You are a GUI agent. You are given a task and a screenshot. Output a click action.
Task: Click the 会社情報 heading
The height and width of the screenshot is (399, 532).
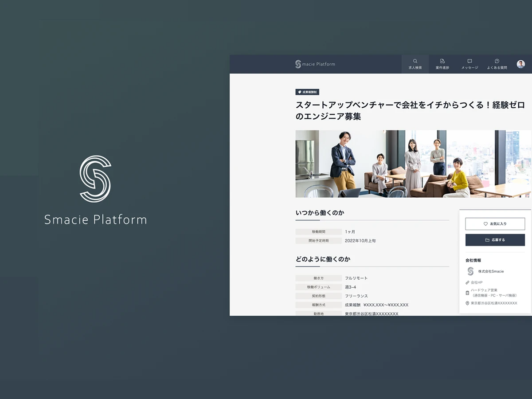tap(473, 260)
